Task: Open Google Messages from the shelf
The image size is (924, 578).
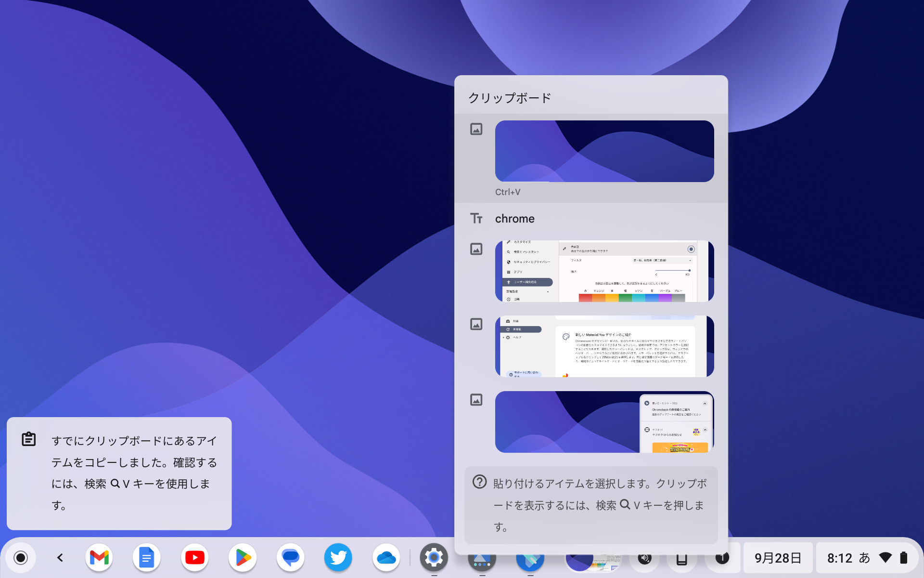Action: pos(291,557)
